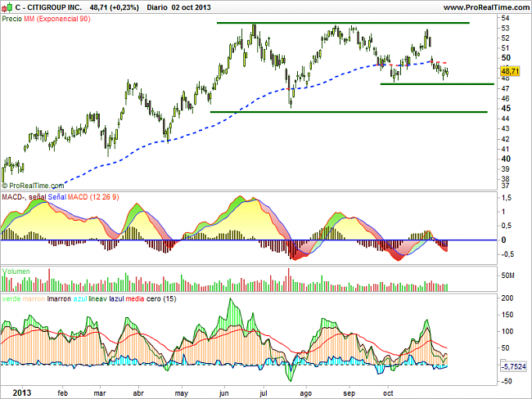Image resolution: width=532 pixels, height=399 pixels.
Task: Click the 'mar' month label
Action: (100, 393)
